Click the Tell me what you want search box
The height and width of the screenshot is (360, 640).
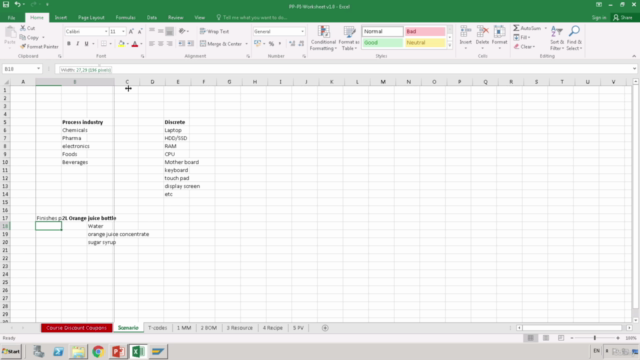tap(252, 18)
